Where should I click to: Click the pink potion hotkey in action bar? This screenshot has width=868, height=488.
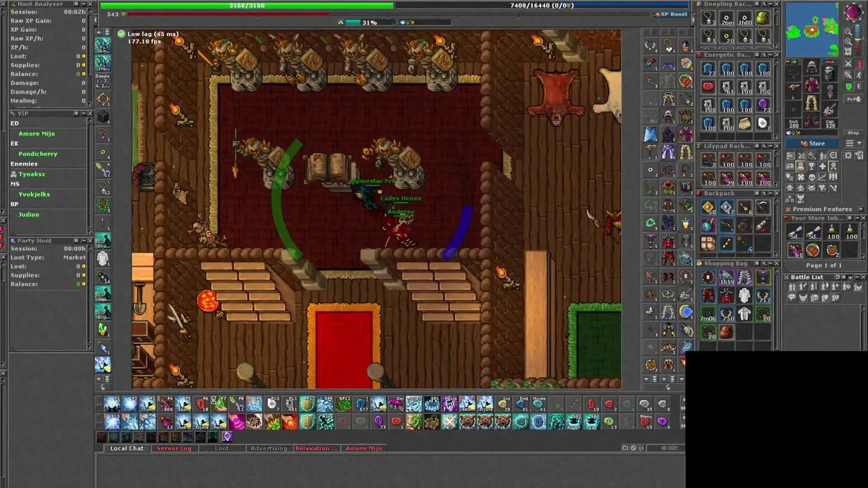coord(237,422)
